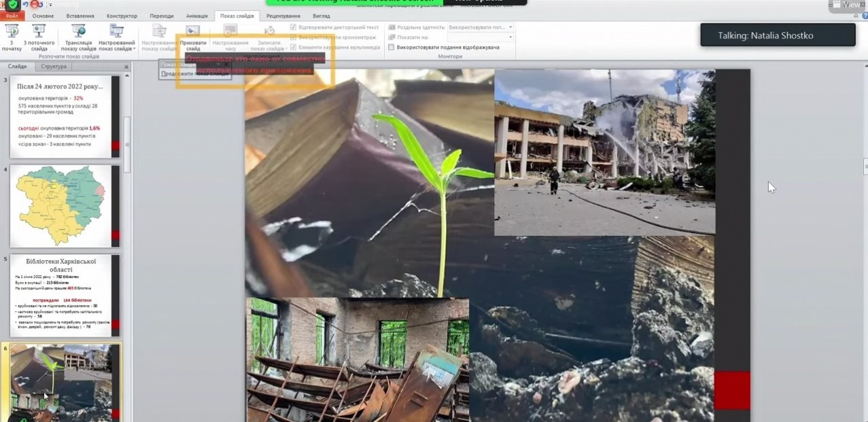Enable Використовувати подання доповідача checkbox
Screen dimensions: 868x422
tap(392, 47)
